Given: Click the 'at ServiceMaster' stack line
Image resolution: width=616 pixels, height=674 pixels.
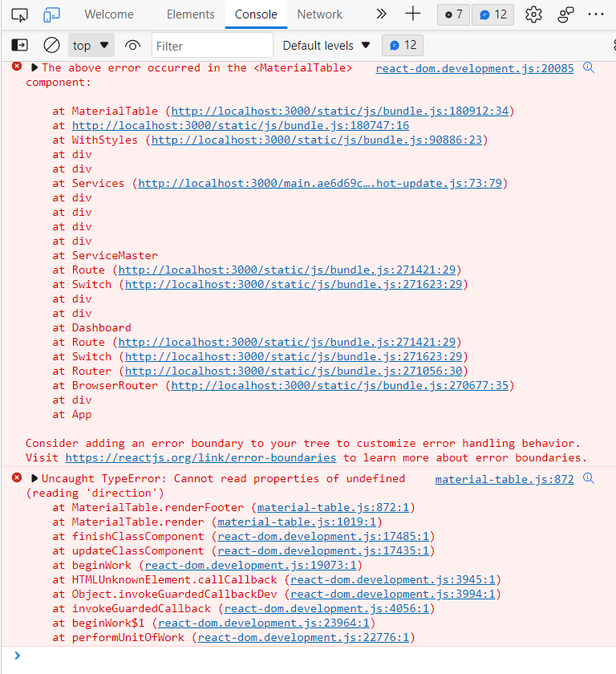Looking at the screenshot, I should 105,255.
